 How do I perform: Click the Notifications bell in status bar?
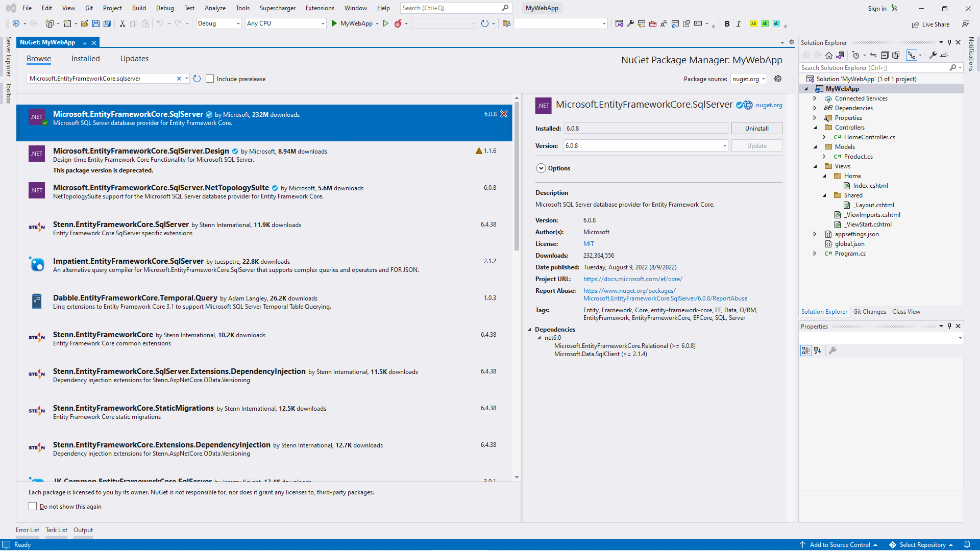(x=967, y=544)
